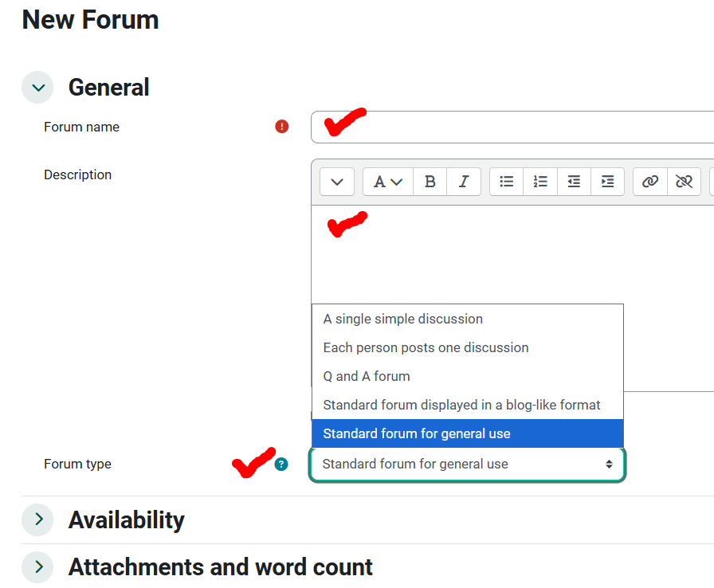714x588 pixels.
Task: Expand the Attachments and word count section
Action: point(37,567)
